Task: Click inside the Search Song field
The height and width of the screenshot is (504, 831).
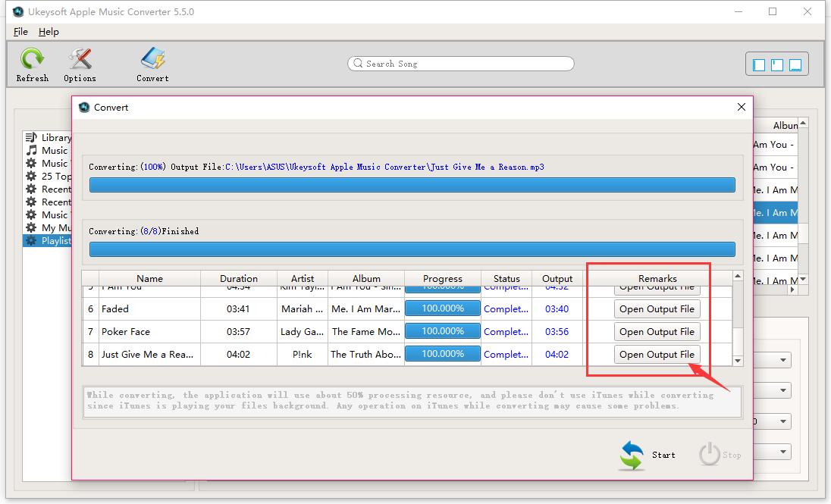Action: coord(463,64)
